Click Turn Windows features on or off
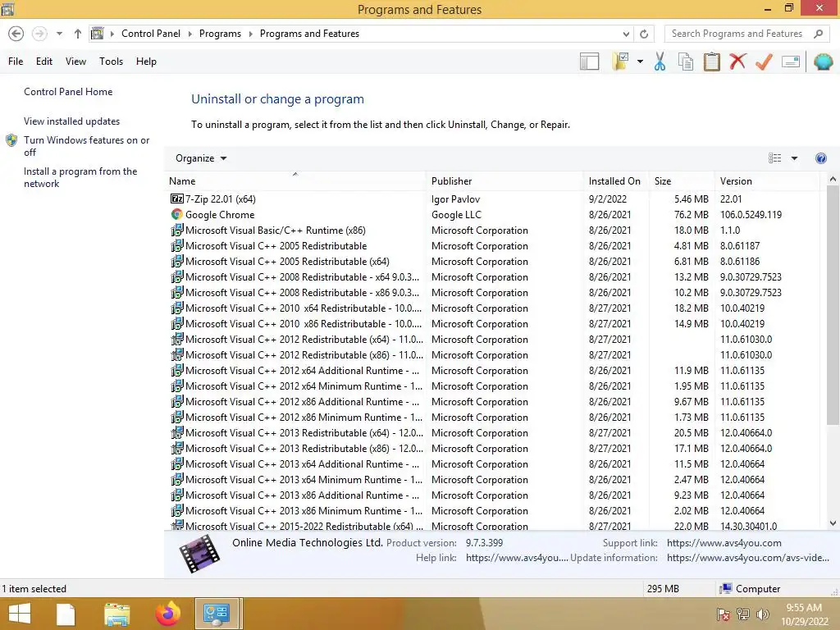The width and height of the screenshot is (840, 630). pyautogui.click(x=86, y=146)
